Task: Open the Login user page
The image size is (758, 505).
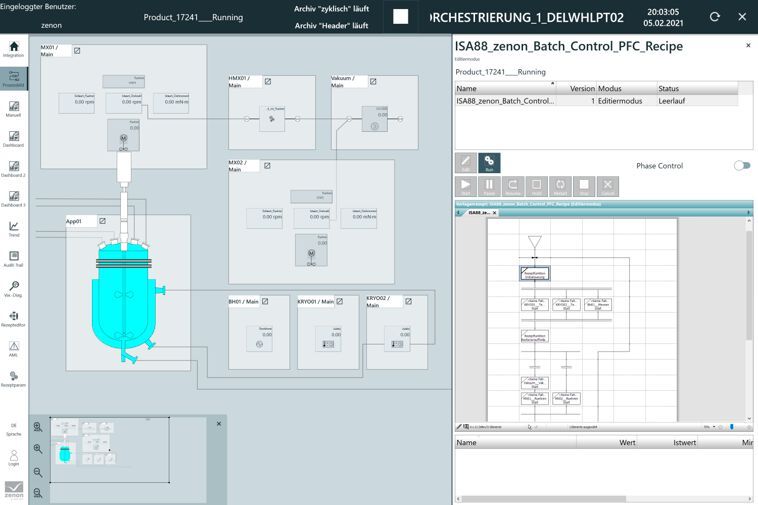Action: click(x=14, y=458)
